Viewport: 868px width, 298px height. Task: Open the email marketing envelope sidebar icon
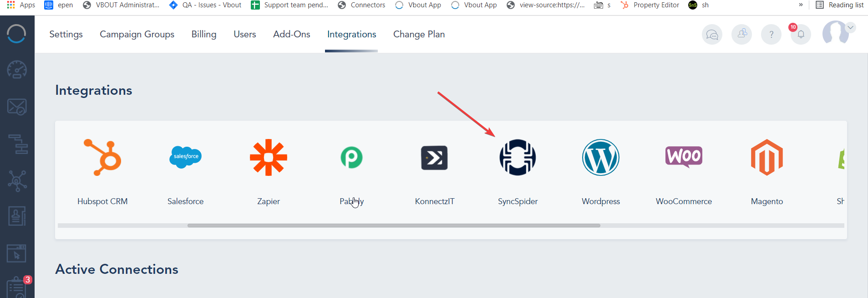click(x=17, y=107)
